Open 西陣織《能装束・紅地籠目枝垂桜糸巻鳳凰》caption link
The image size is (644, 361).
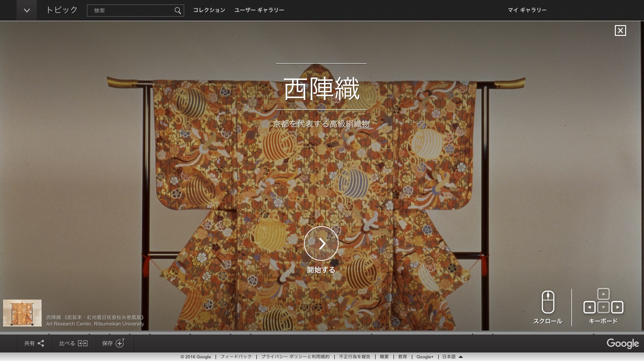(x=95, y=318)
